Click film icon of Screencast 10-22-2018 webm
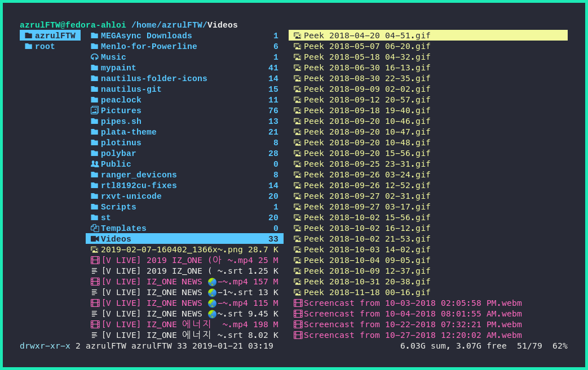588x370 pixels. click(298, 324)
